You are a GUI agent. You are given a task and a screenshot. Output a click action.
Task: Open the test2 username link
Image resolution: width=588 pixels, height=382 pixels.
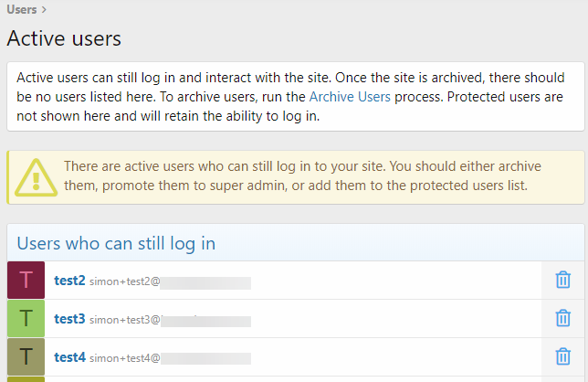click(69, 281)
